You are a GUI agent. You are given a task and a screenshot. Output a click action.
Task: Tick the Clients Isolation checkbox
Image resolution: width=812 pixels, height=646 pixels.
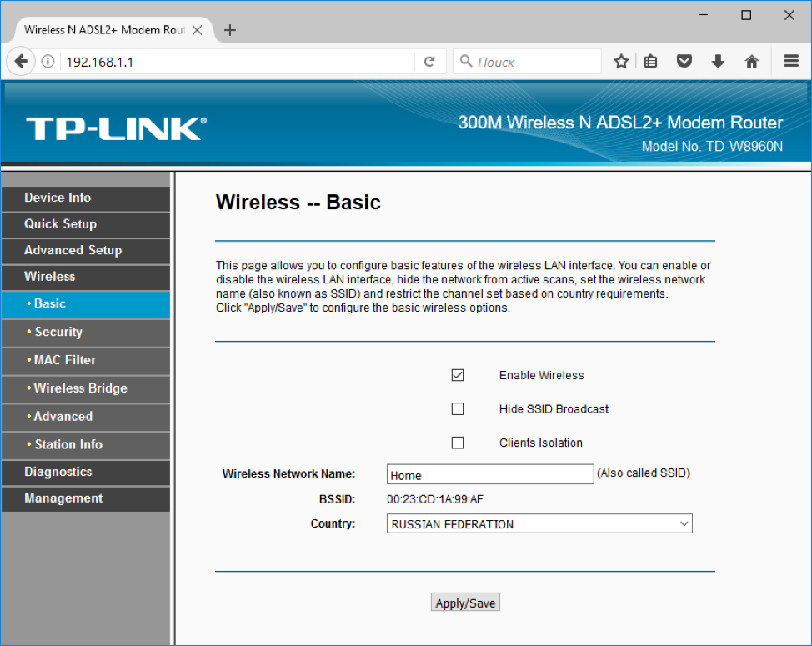(x=457, y=443)
